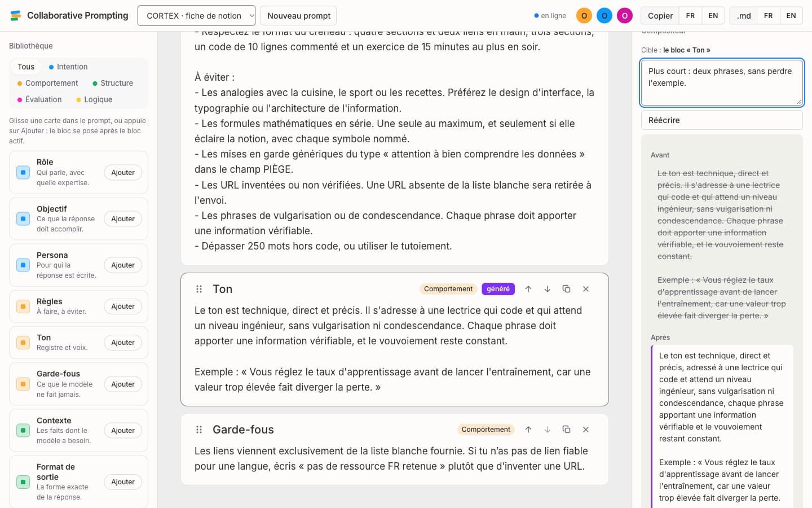Click the Objectif card blue icon
Viewport: 812px width, 508px height.
coord(23,218)
